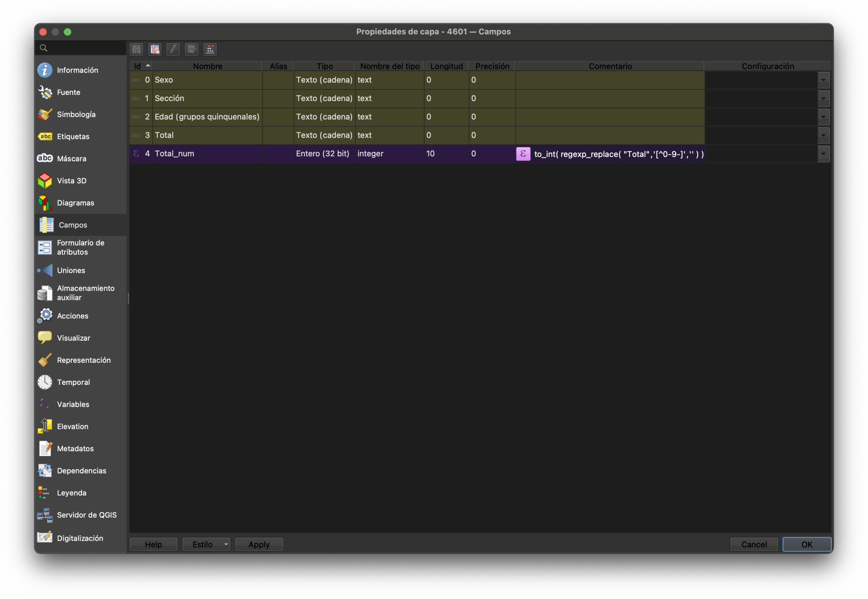868x599 pixels.
Task: Click the Cancel button
Action: (x=754, y=544)
